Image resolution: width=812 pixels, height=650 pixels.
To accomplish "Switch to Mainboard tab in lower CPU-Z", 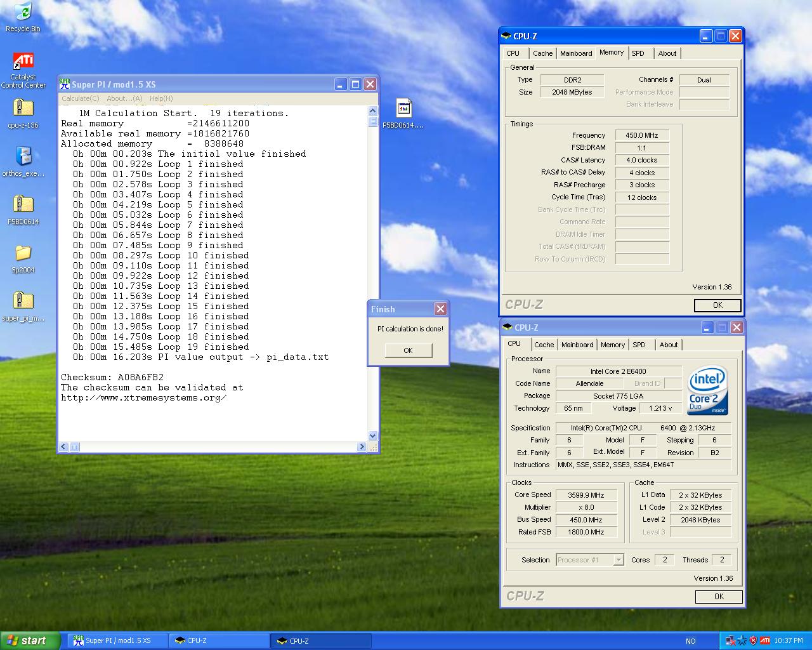I will tap(577, 345).
